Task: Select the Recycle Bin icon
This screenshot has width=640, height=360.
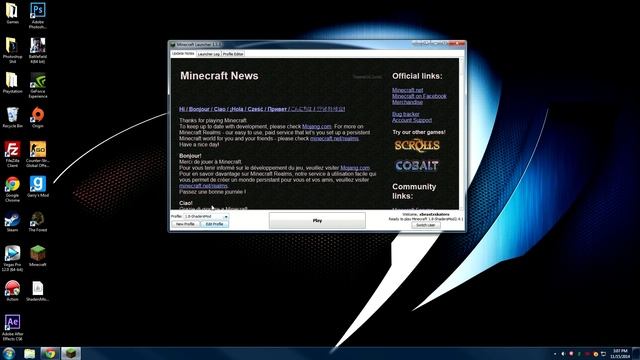Action: 12,118
